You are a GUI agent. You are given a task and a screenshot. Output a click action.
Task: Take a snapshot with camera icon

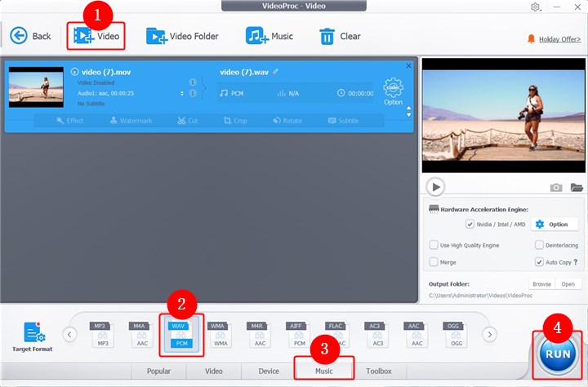556,187
